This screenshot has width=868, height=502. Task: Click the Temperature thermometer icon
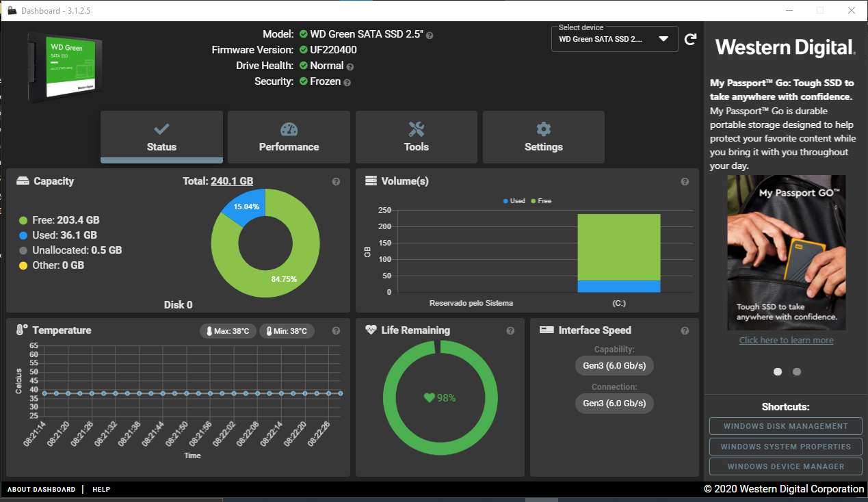[21, 330]
